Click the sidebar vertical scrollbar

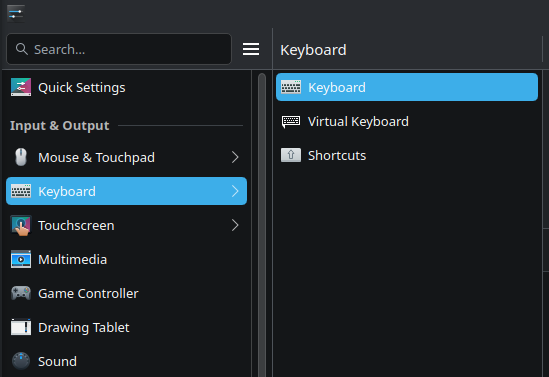pyautogui.click(x=262, y=224)
